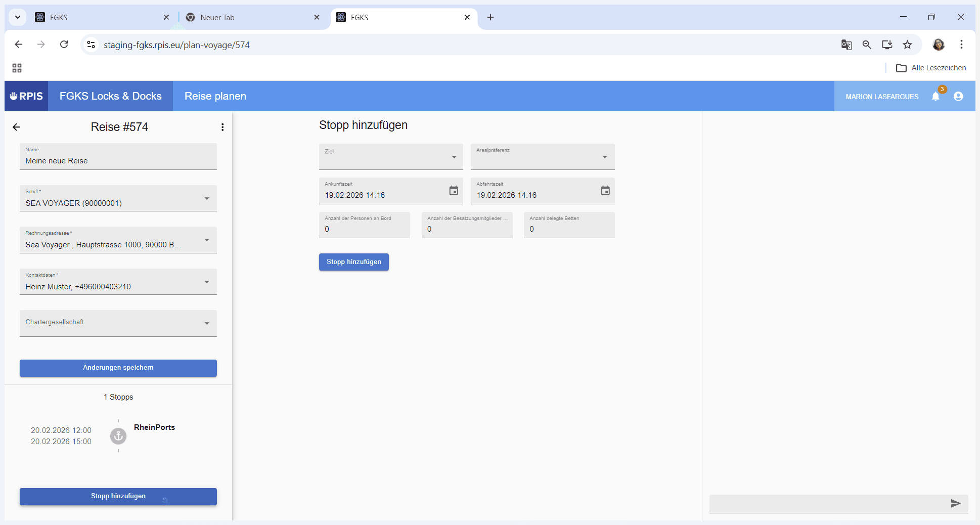Viewport: 980px width, 525px height.
Task: Click the Name field containing Meine neue Reise
Action: [118, 156]
